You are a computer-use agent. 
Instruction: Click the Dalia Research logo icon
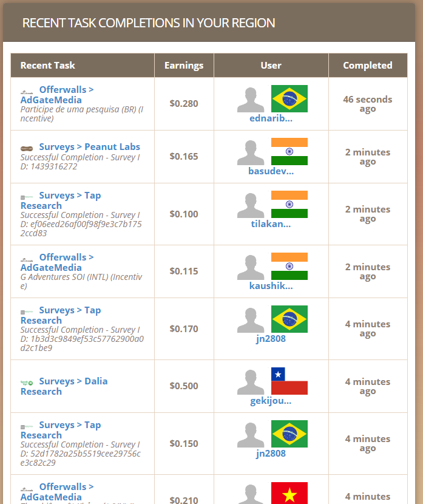[x=27, y=382]
